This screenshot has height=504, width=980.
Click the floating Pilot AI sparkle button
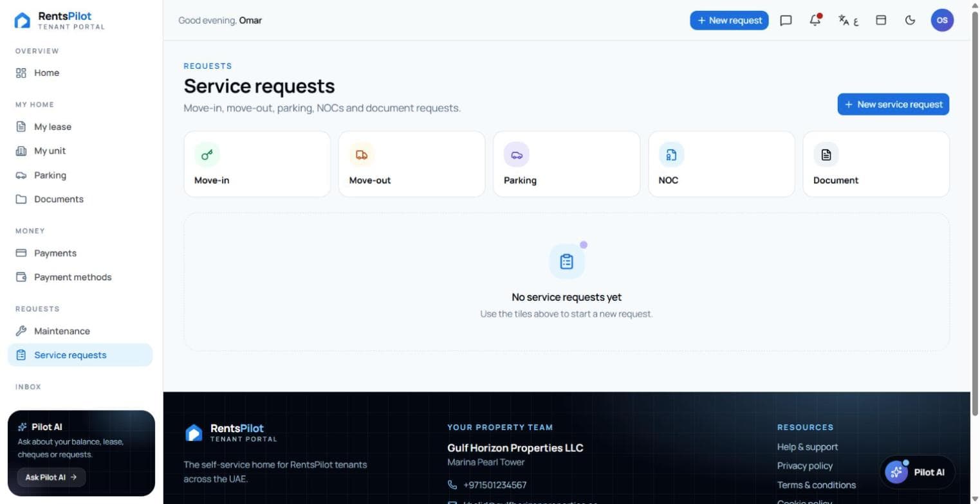(x=918, y=473)
